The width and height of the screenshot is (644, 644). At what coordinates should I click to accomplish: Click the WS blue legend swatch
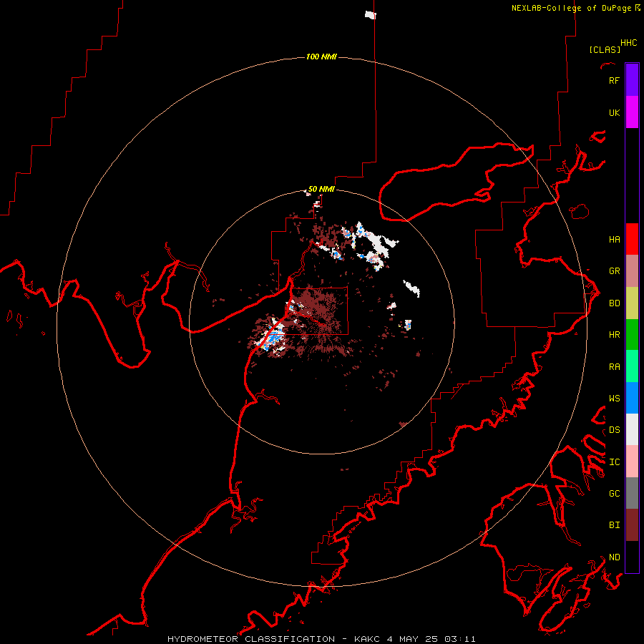(632, 398)
